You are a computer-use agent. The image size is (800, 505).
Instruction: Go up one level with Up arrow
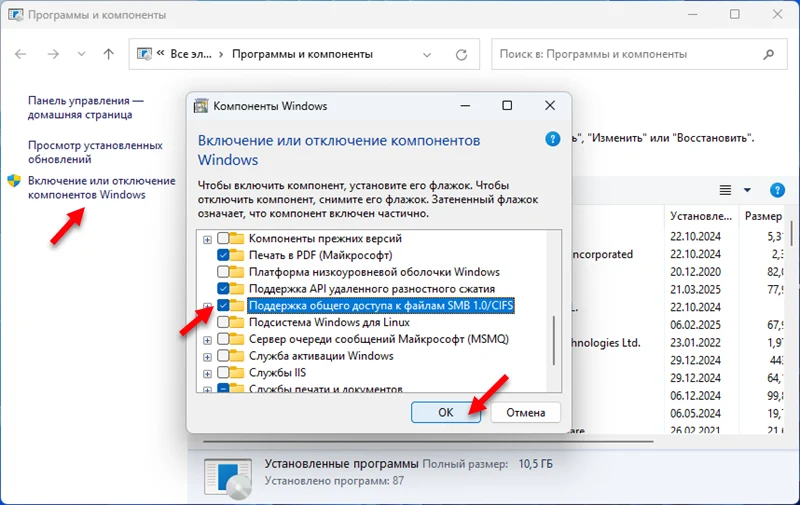point(109,54)
